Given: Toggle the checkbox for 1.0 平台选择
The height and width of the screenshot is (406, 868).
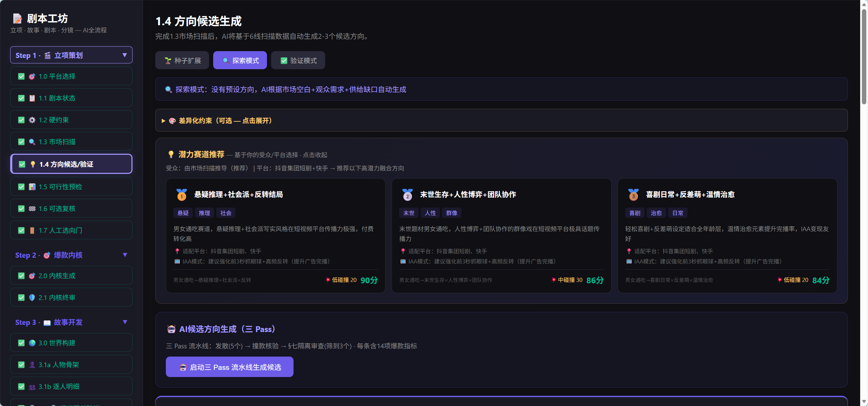Looking at the screenshot, I should 21,76.
